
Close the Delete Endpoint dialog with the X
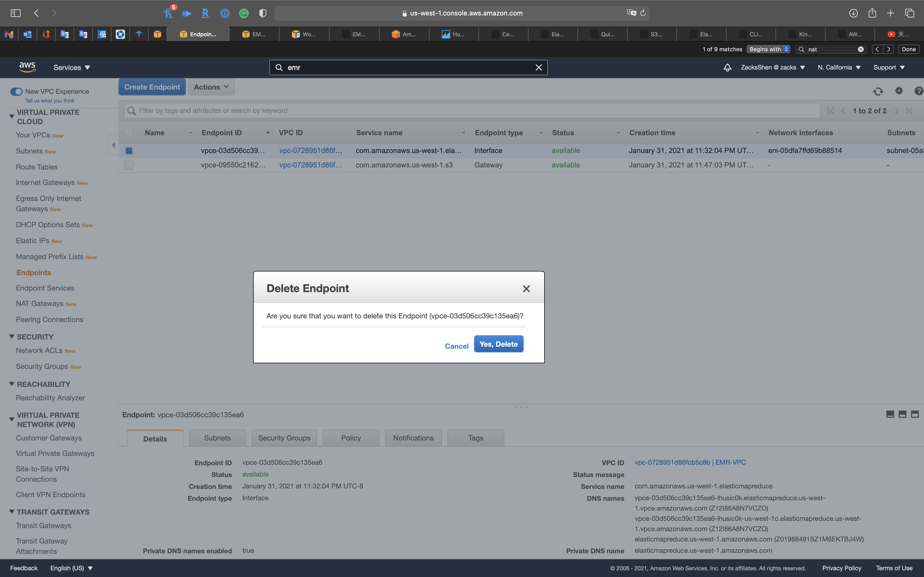click(526, 289)
